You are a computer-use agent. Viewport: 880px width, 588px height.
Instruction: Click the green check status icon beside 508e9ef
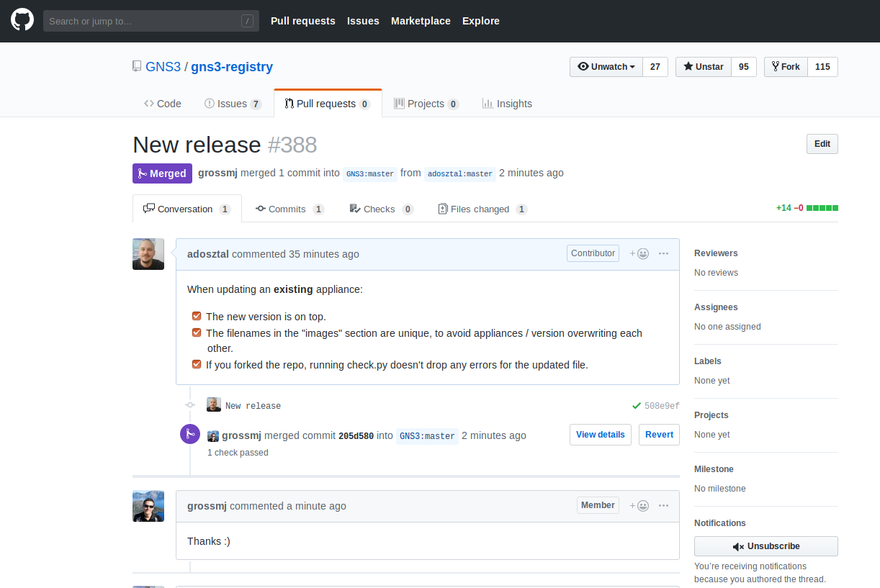click(x=637, y=406)
